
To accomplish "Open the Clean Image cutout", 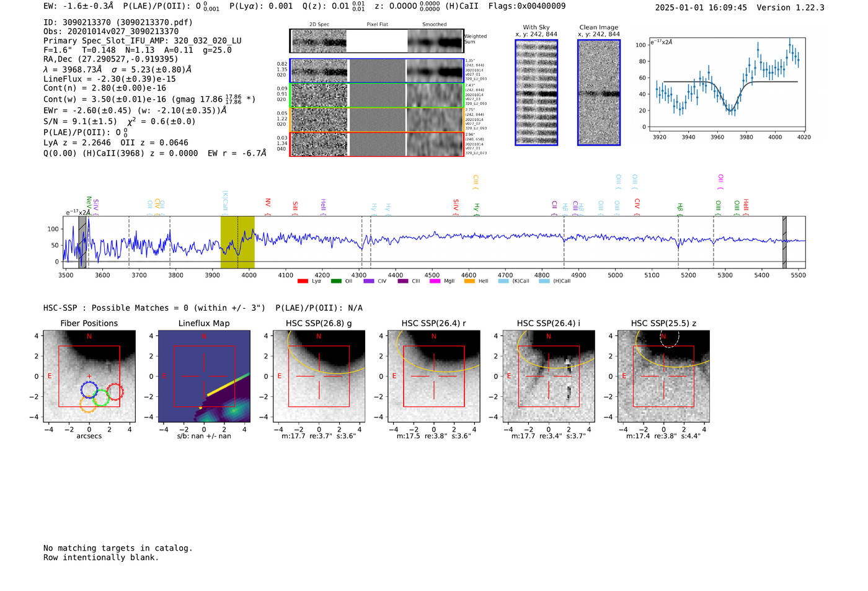I will [x=599, y=92].
